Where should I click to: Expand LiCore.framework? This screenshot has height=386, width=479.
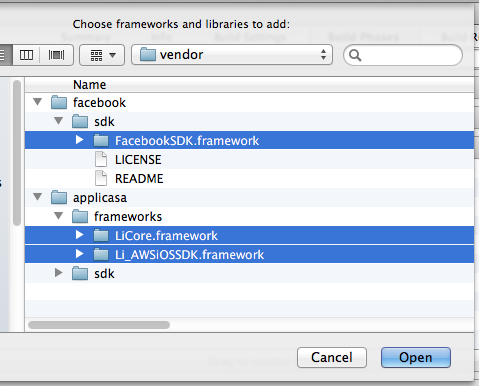tap(79, 235)
